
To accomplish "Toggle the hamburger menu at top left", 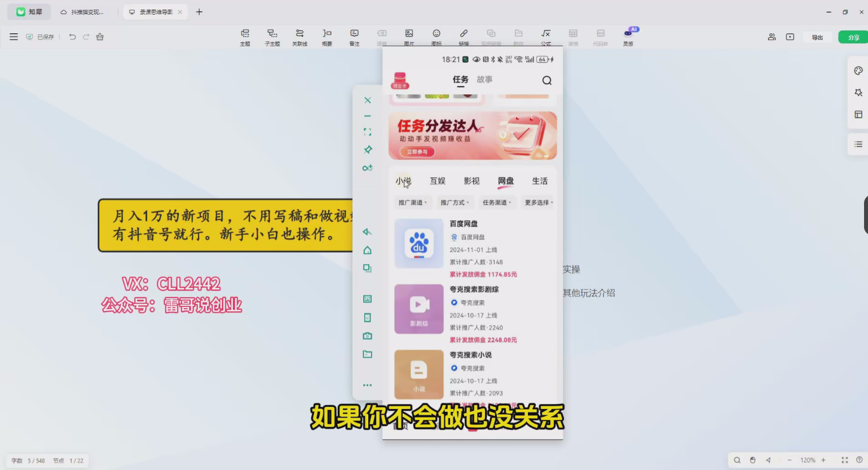I will pyautogui.click(x=14, y=37).
